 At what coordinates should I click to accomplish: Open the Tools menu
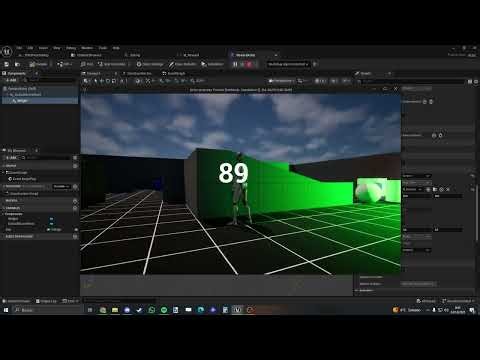pyautogui.click(x=103, y=48)
